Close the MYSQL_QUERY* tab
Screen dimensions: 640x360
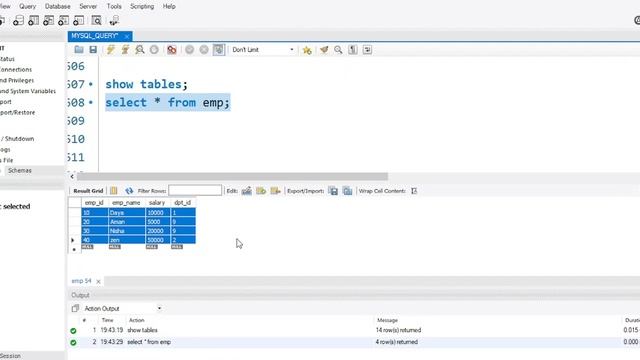[127, 36]
